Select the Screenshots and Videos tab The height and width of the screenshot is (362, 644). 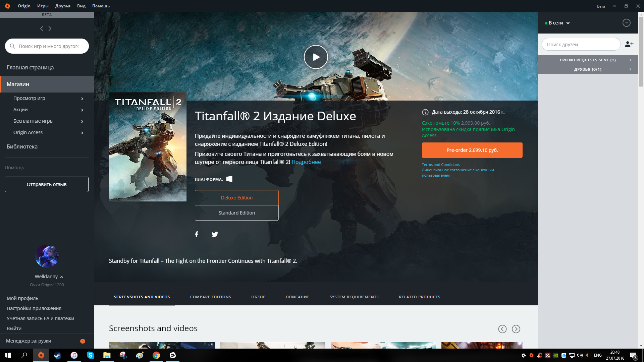click(142, 297)
